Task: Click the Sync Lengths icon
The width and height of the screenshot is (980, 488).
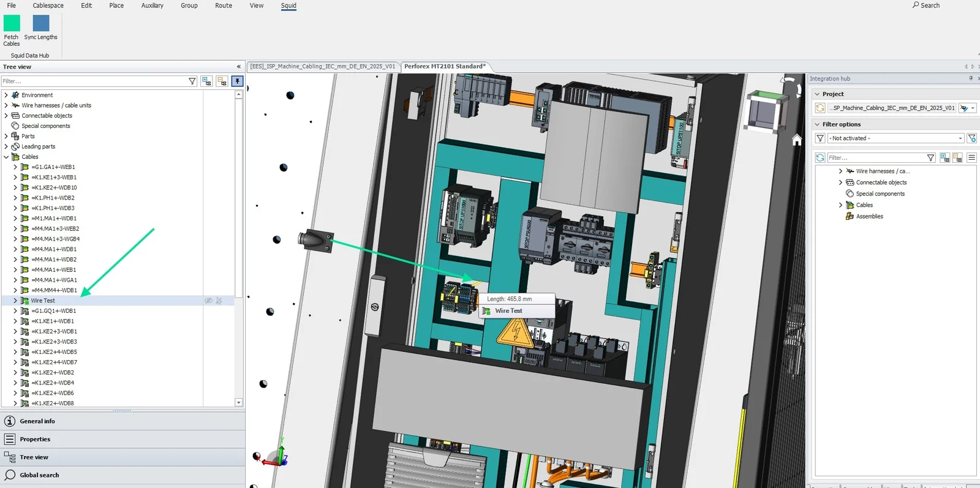Action: pos(41,23)
